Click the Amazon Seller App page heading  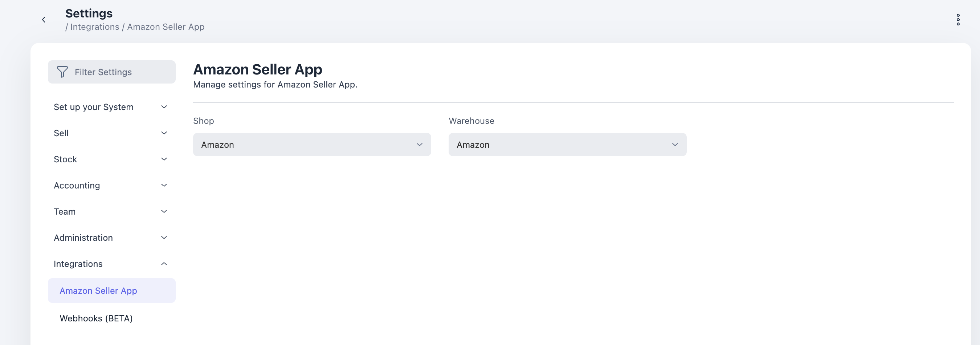pos(258,69)
